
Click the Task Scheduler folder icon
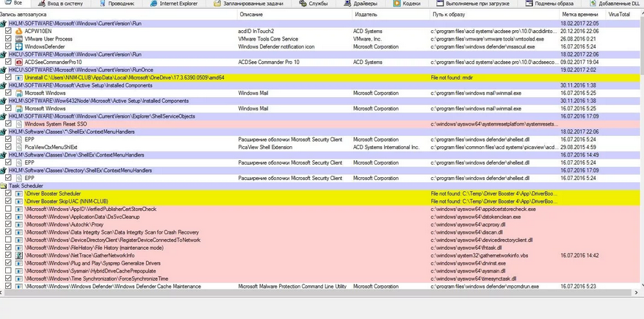[x=3, y=186]
